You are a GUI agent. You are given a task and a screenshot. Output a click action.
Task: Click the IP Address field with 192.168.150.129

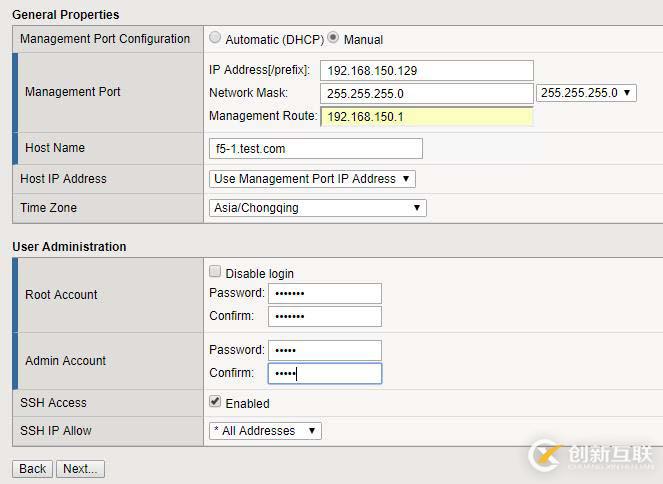pyautogui.click(x=427, y=70)
